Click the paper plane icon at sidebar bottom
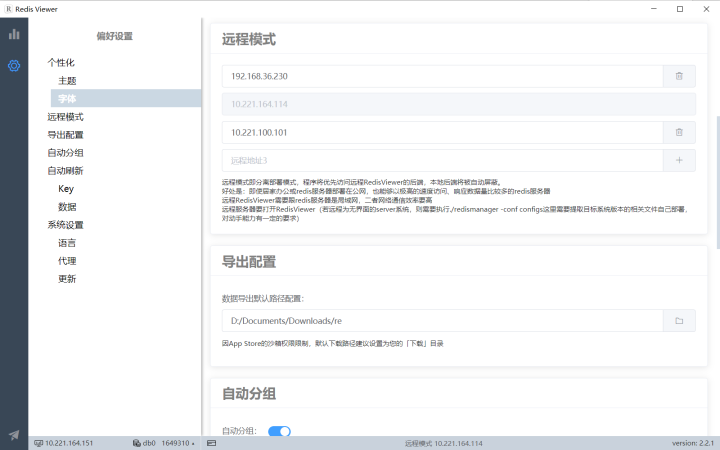 [14, 434]
